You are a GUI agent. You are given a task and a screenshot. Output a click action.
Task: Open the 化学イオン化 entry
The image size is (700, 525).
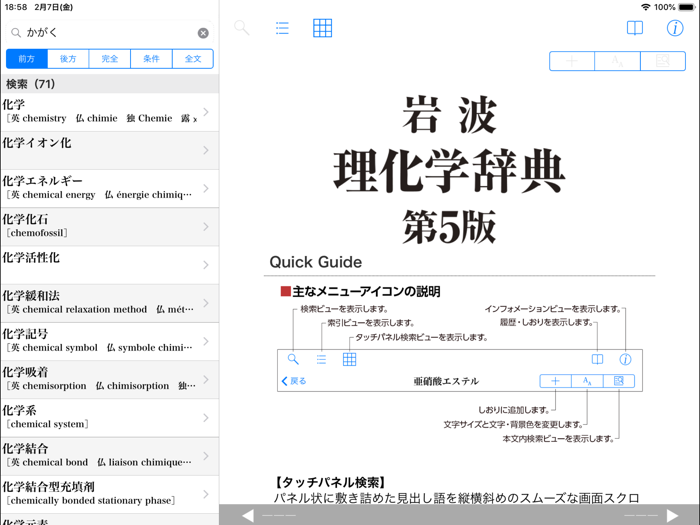coord(109,150)
